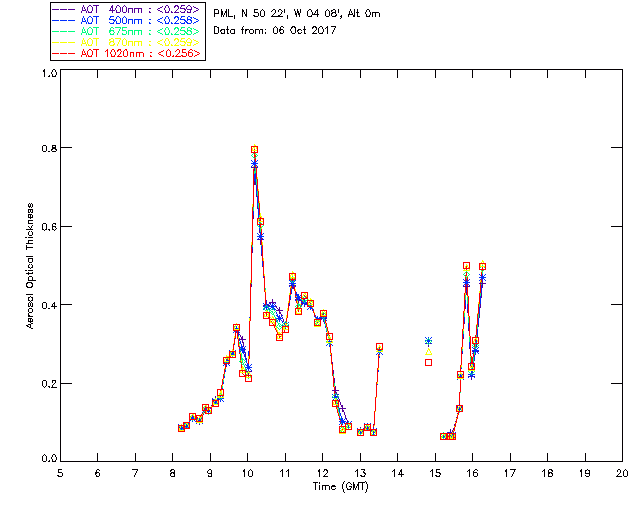Click the isolated blue asterisk marker near hour 15
This screenshot has height=512, width=640.
(428, 341)
